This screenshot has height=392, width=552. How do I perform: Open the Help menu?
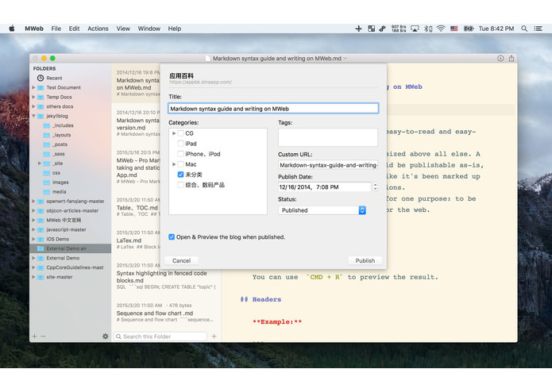pyautogui.click(x=174, y=29)
